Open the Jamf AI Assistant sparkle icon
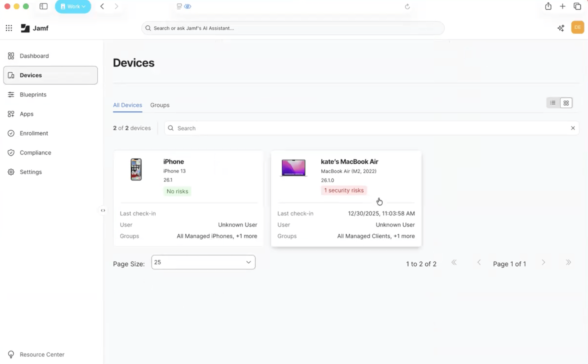 561,28
